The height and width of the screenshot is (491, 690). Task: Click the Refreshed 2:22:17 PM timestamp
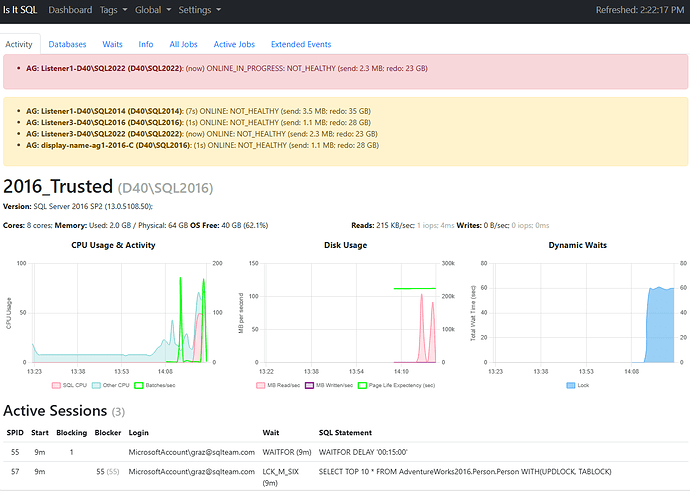pyautogui.click(x=640, y=10)
